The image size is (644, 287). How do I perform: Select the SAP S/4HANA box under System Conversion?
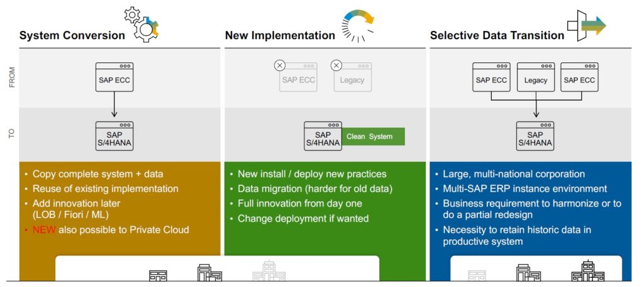coord(114,136)
